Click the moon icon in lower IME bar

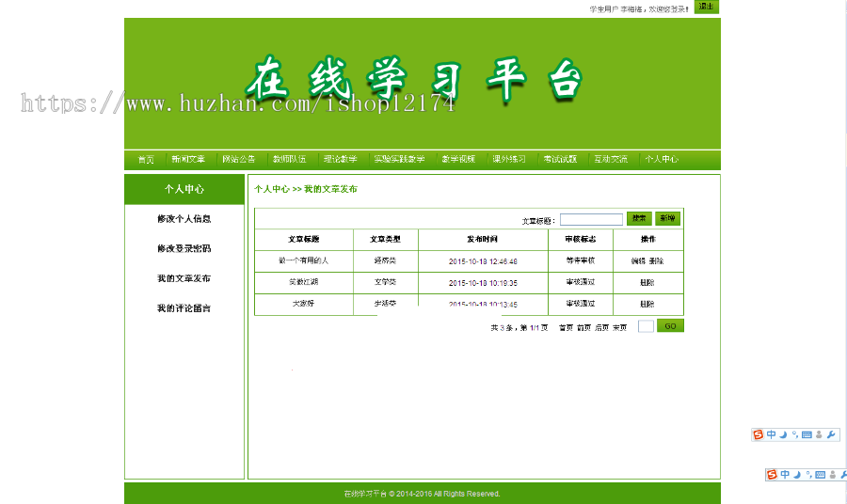[x=797, y=475]
